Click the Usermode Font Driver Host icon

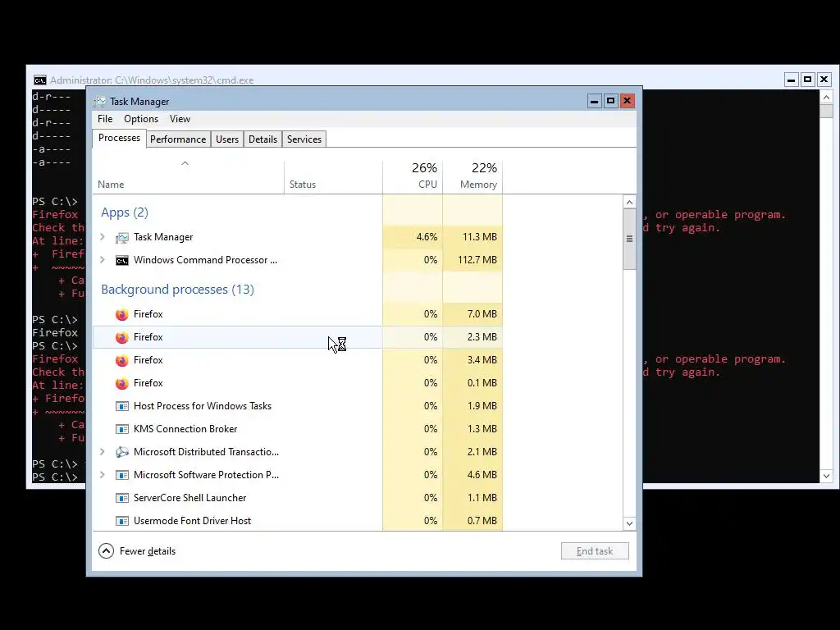pos(122,521)
